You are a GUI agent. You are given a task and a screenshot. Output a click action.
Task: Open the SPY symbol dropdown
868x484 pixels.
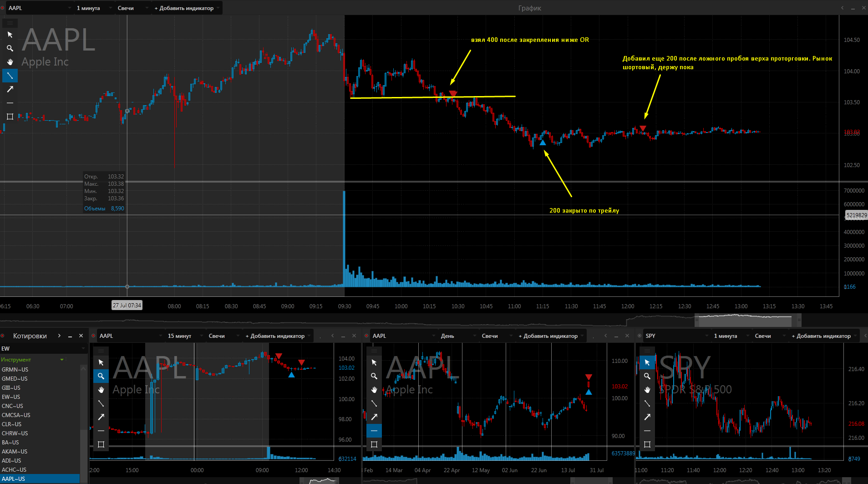tap(677, 336)
